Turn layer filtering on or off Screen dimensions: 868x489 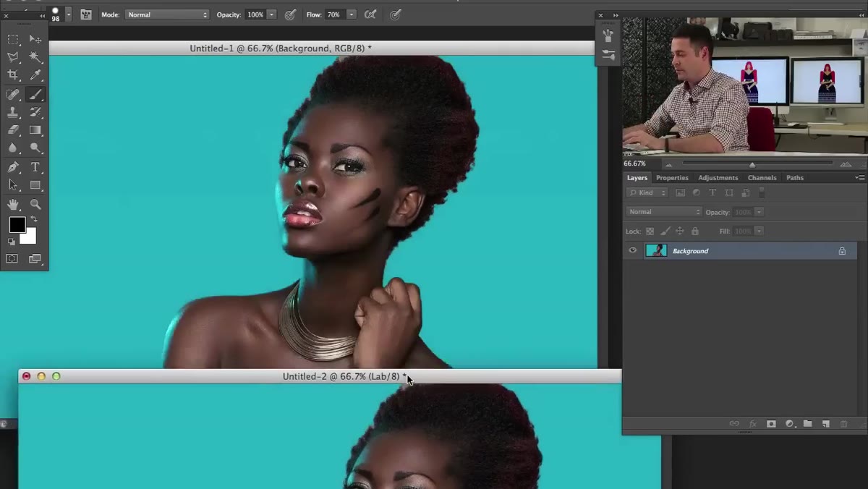click(762, 192)
